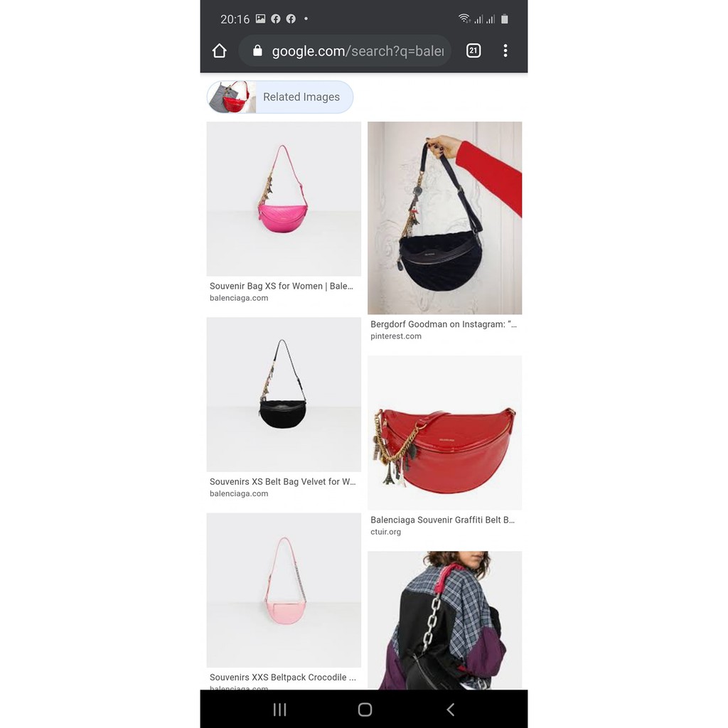Screen dimensions: 728x728
Task: Open the Souvenir Bag XS for Women link
Action: (x=282, y=286)
